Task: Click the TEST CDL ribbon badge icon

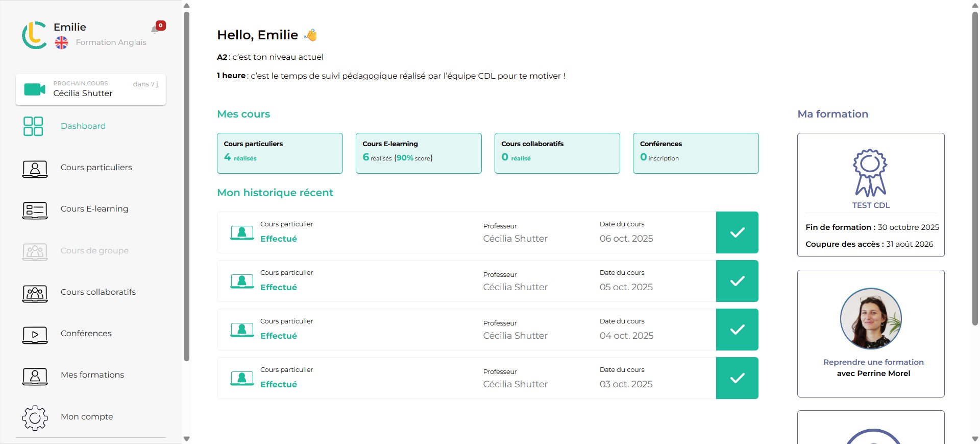Action: click(870, 173)
